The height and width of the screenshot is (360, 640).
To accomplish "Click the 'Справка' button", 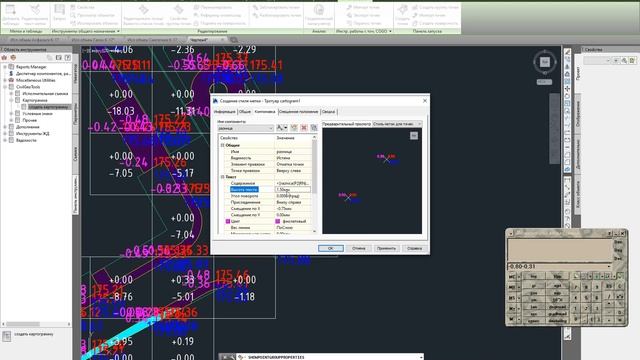I will 414,248.
